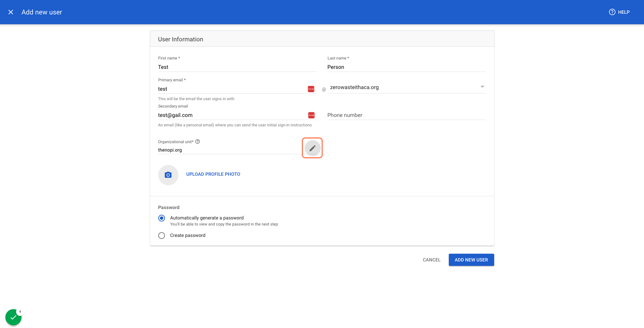Open the zerowasteithaca.org domain dropdown
Viewport: 644px width, 328px height.
pos(406,87)
